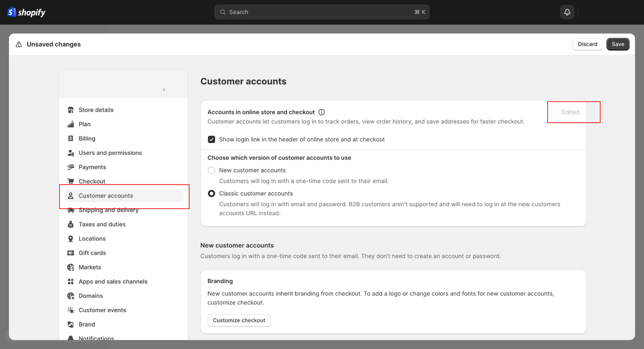
Task: Click the notifications bell icon
Action: click(x=567, y=12)
